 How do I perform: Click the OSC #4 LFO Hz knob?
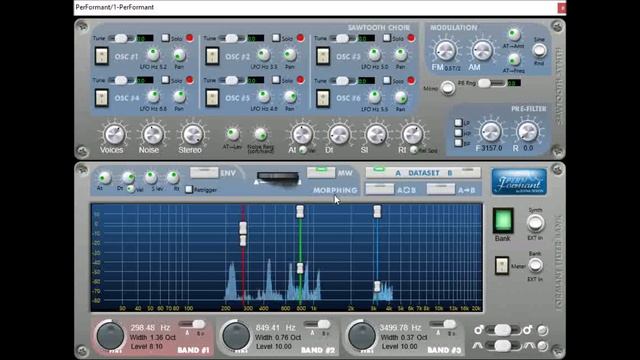tap(153, 96)
